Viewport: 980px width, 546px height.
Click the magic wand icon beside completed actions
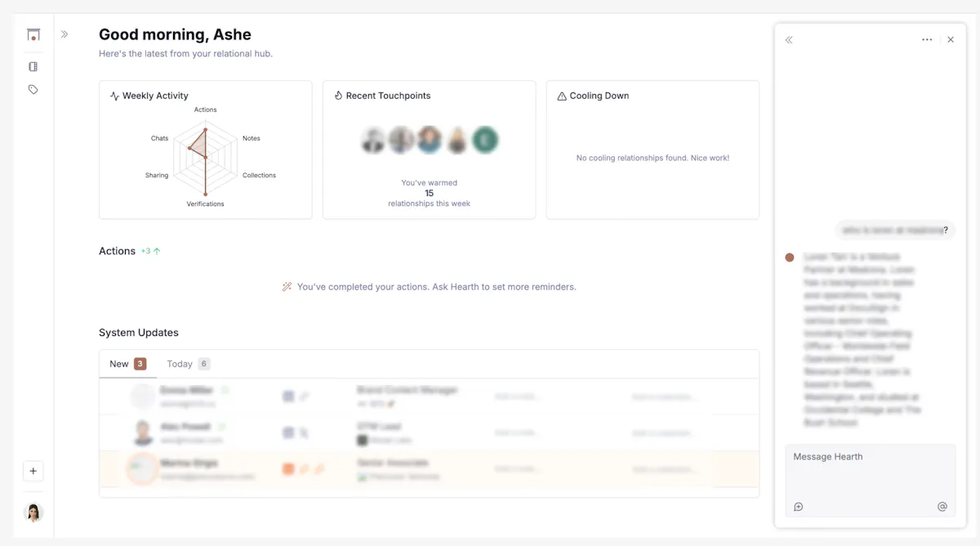point(287,287)
